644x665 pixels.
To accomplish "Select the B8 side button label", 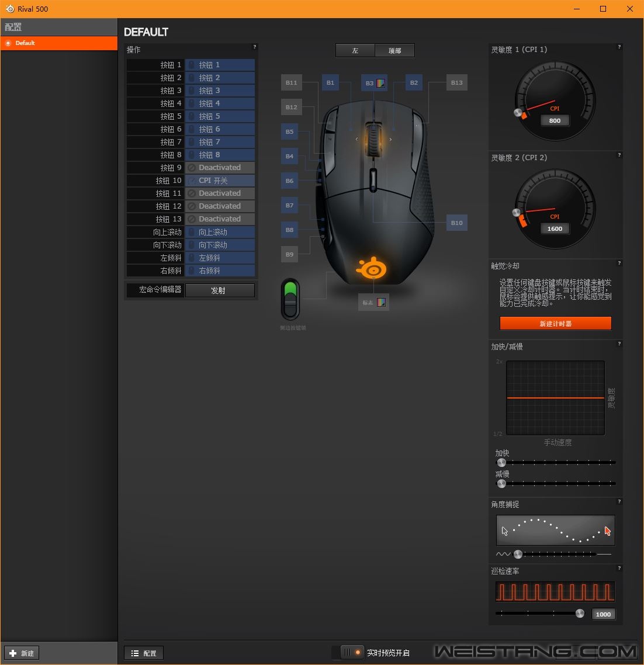I will 290,230.
